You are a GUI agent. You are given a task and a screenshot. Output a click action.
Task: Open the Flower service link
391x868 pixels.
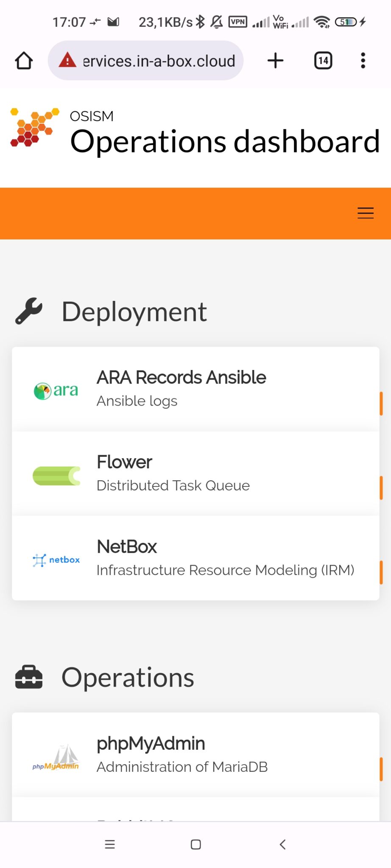pyautogui.click(x=124, y=462)
